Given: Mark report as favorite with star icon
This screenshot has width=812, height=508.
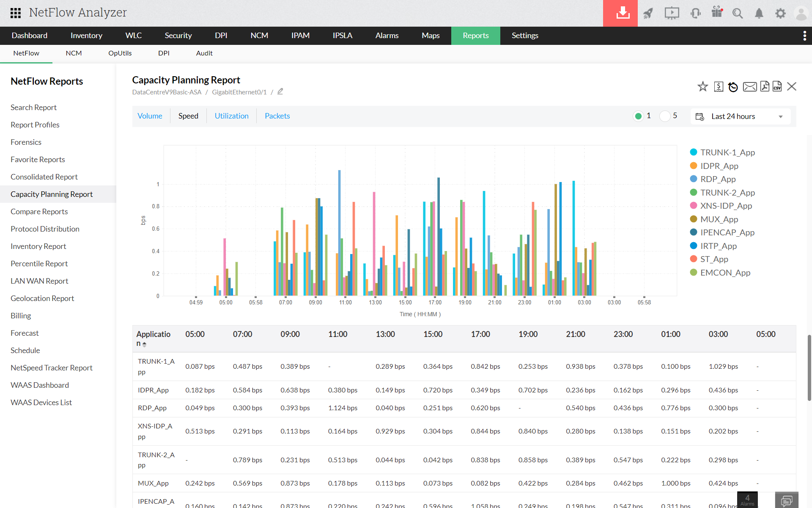Looking at the screenshot, I should [x=702, y=87].
